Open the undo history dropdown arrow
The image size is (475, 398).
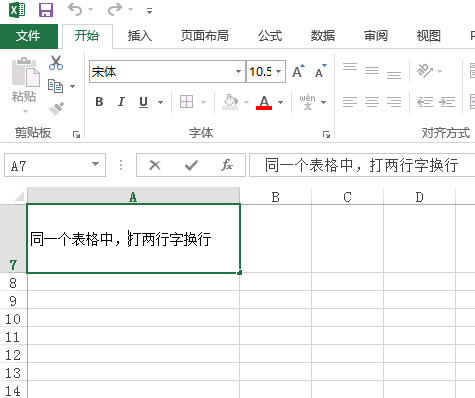coord(91,10)
